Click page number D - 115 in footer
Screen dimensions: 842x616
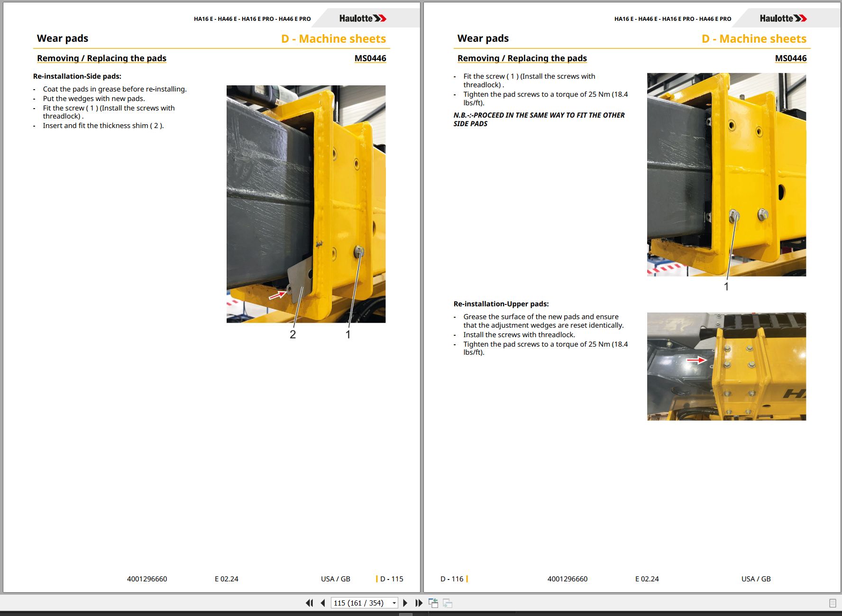[x=391, y=579]
